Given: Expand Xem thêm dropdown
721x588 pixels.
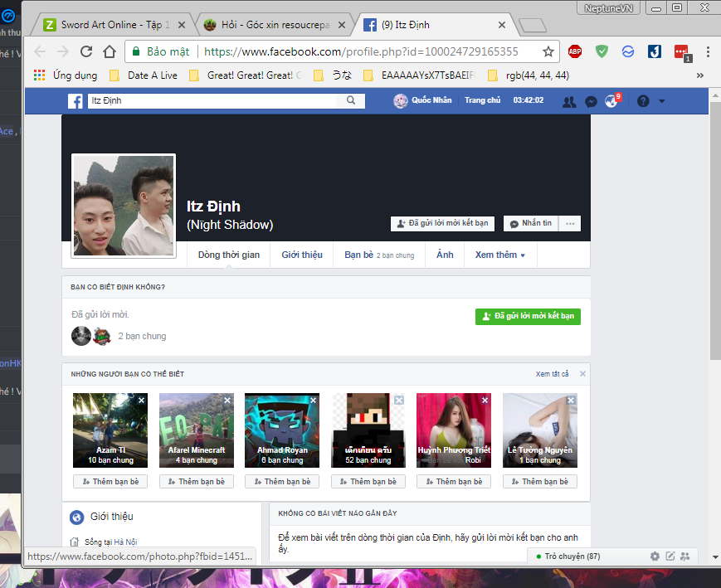Looking at the screenshot, I should click(499, 255).
